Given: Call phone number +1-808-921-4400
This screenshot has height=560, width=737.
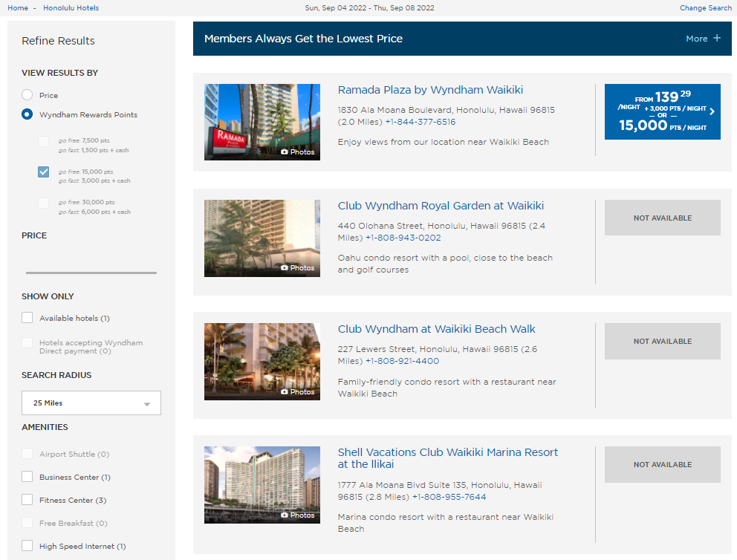Looking at the screenshot, I should 402,361.
